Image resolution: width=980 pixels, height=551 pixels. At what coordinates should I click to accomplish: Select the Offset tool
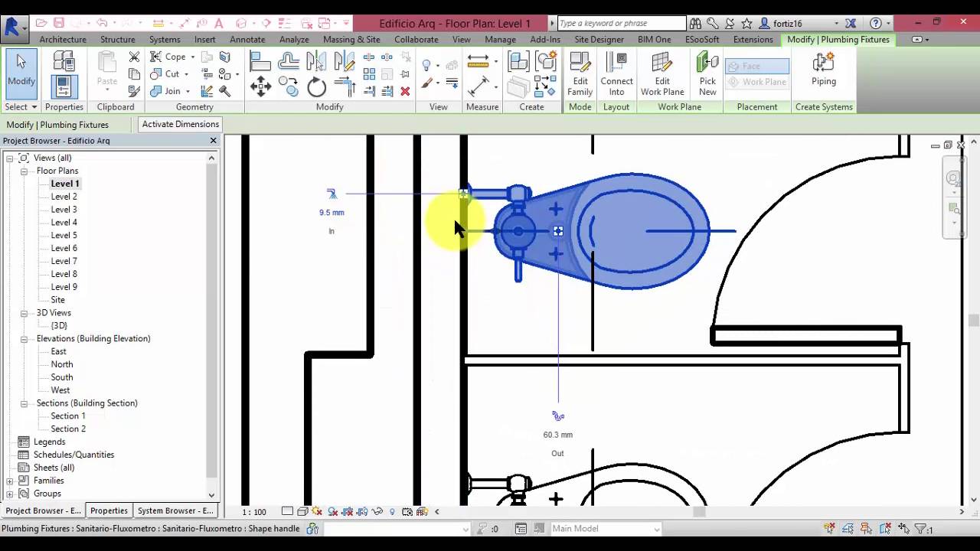(289, 61)
